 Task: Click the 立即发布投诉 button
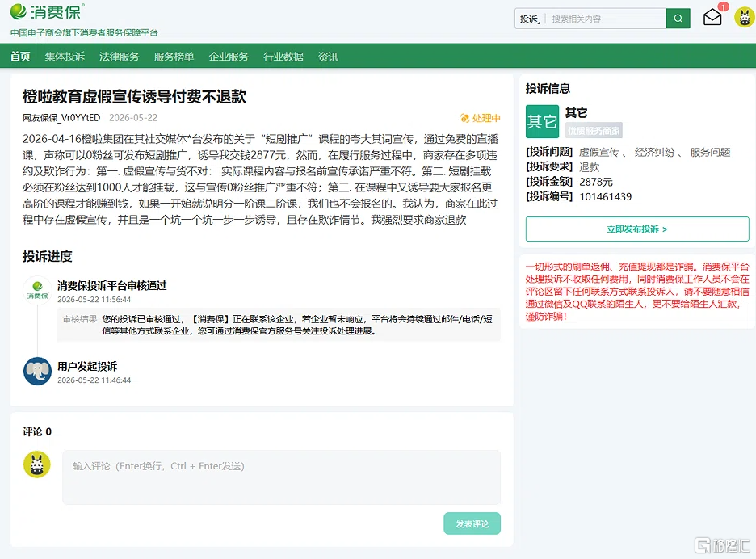pos(637,229)
